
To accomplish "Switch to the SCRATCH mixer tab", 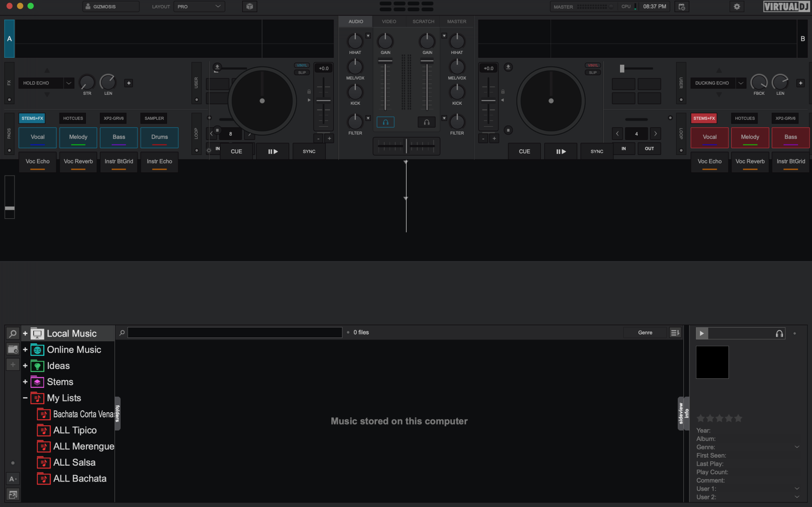I will coord(423,22).
